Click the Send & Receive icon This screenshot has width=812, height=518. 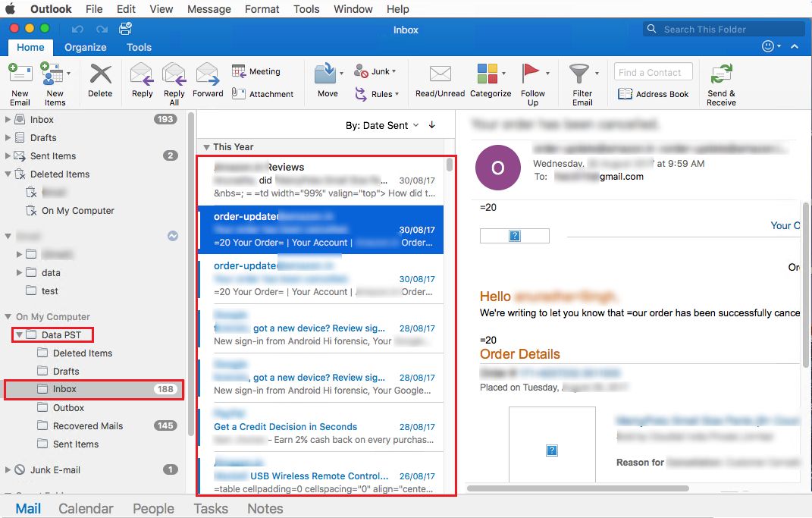[x=721, y=74]
